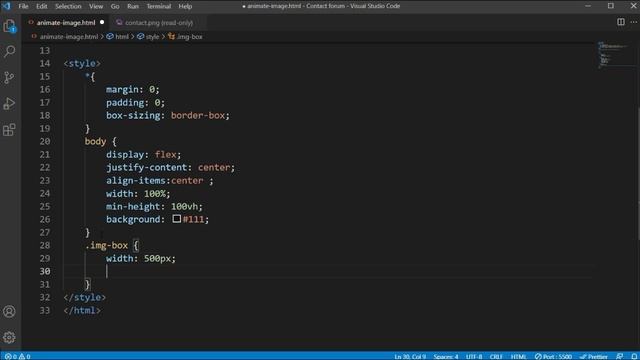Open the Source Control view
The image size is (640, 360).
9,78
